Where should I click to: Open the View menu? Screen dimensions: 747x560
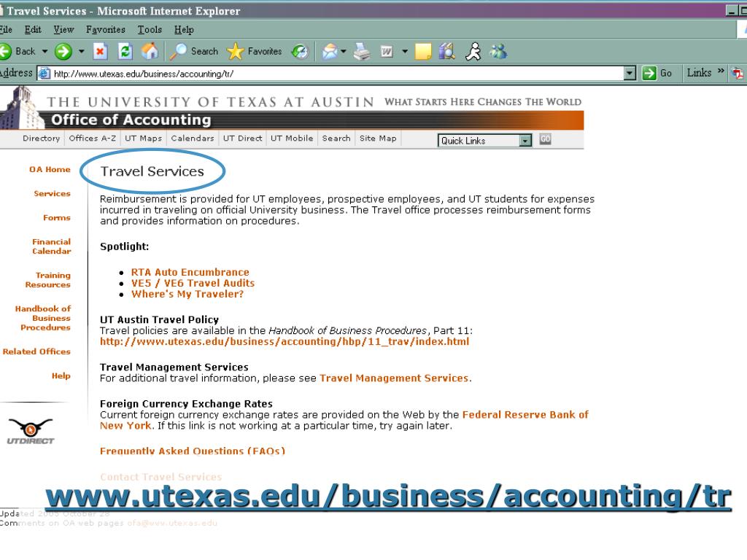click(63, 29)
